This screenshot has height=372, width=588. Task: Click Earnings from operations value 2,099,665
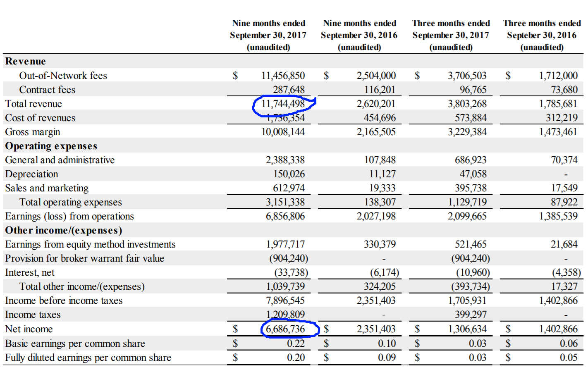coord(467,216)
